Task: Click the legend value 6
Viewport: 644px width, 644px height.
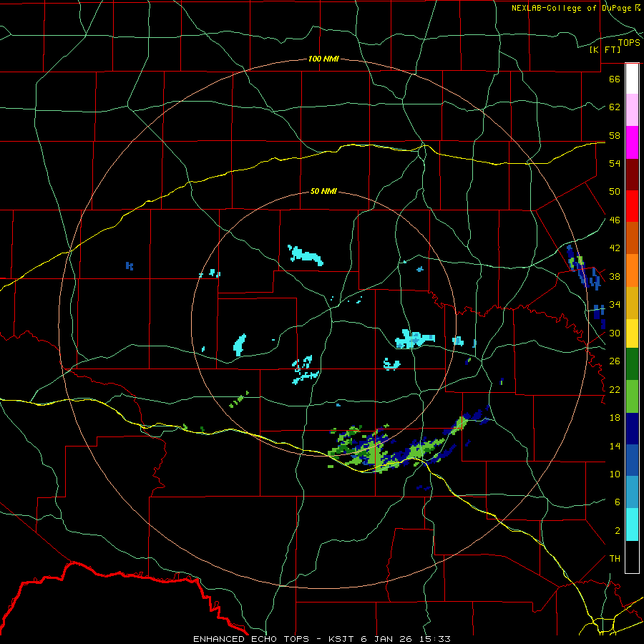Action: click(617, 502)
